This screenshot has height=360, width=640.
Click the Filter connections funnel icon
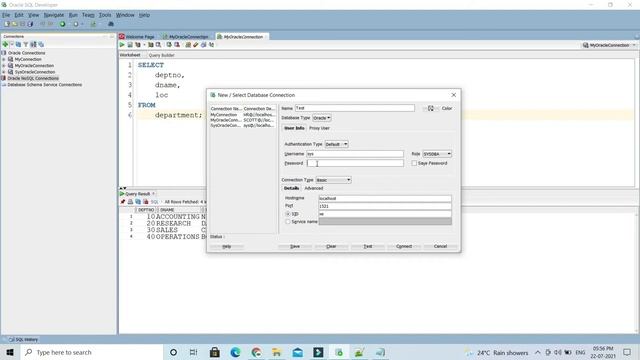coord(26,44)
